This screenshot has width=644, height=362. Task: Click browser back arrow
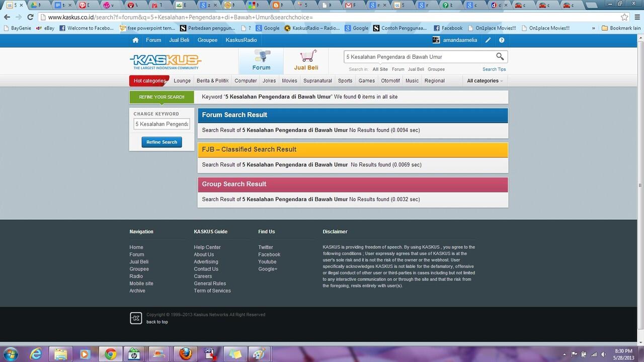(7, 17)
